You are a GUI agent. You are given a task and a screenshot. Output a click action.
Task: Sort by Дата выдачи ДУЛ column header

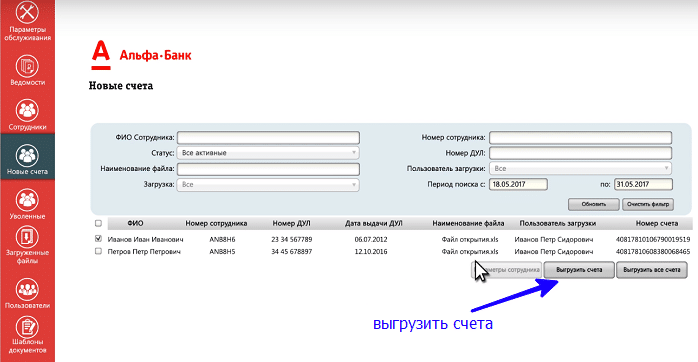(373, 224)
